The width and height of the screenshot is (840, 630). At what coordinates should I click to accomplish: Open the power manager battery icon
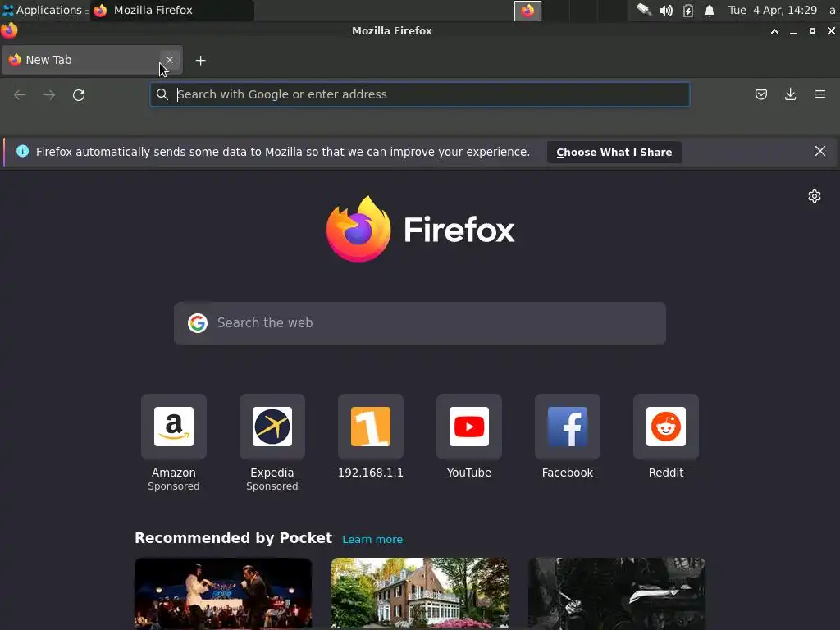pos(688,11)
